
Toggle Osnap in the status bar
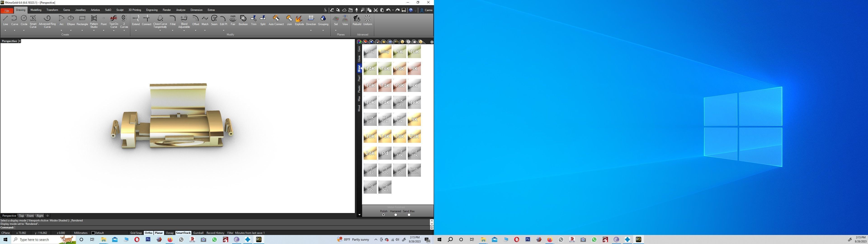click(x=170, y=233)
